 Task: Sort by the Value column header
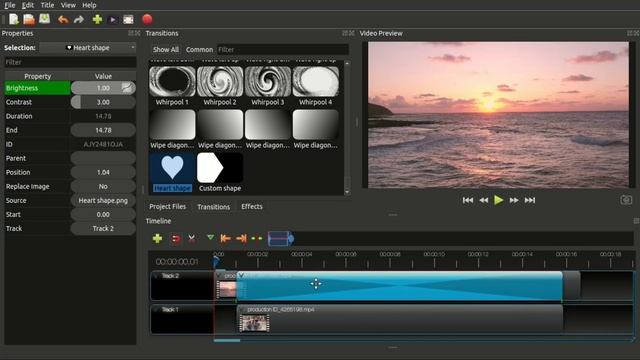coord(103,76)
